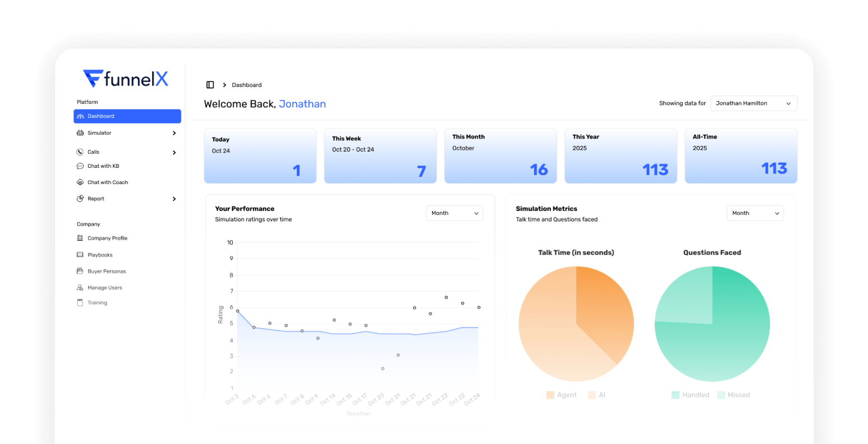The image size is (868, 444).
Task: Open Buyer Personas in sidebar
Action: click(x=107, y=271)
